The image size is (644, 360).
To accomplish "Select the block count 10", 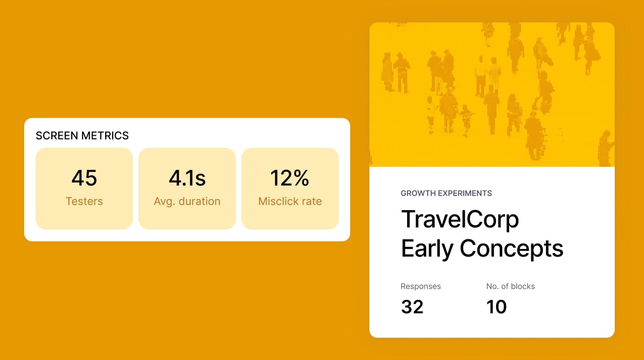I will pyautogui.click(x=496, y=307).
